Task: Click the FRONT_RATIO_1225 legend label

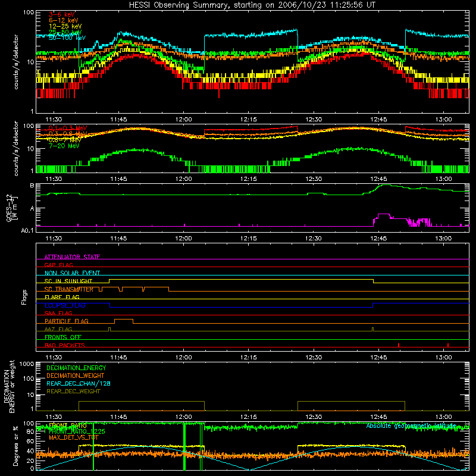Action: pyautogui.click(x=77, y=431)
